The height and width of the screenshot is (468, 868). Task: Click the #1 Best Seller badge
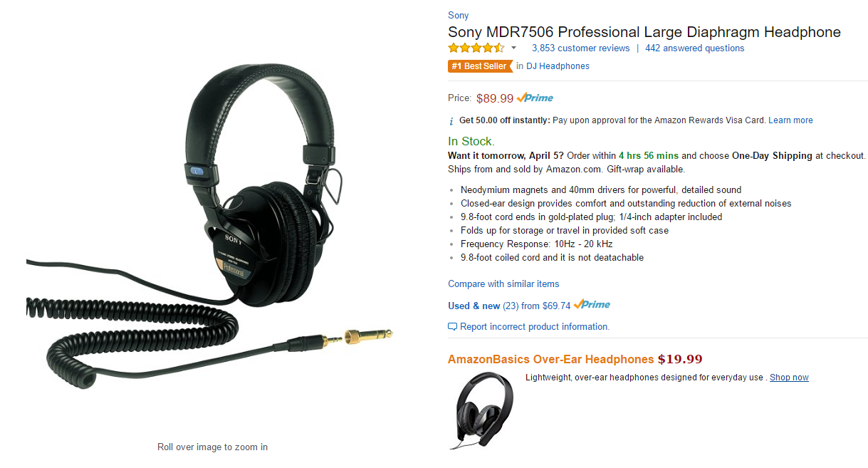480,66
